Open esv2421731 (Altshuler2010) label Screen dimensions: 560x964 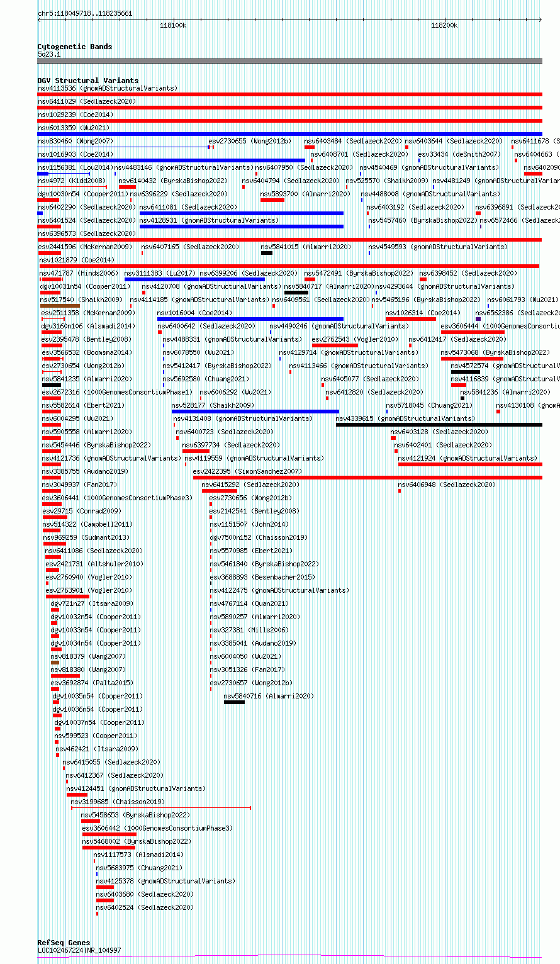pyautogui.click(x=95, y=564)
